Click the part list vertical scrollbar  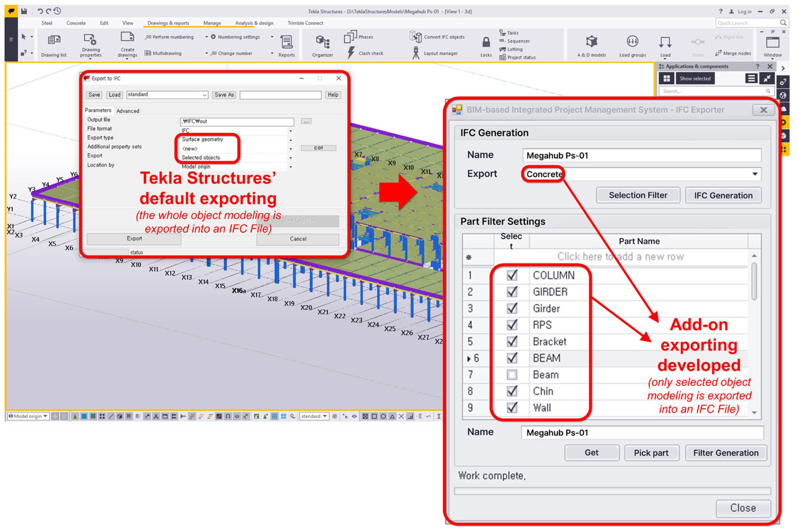tap(754, 282)
